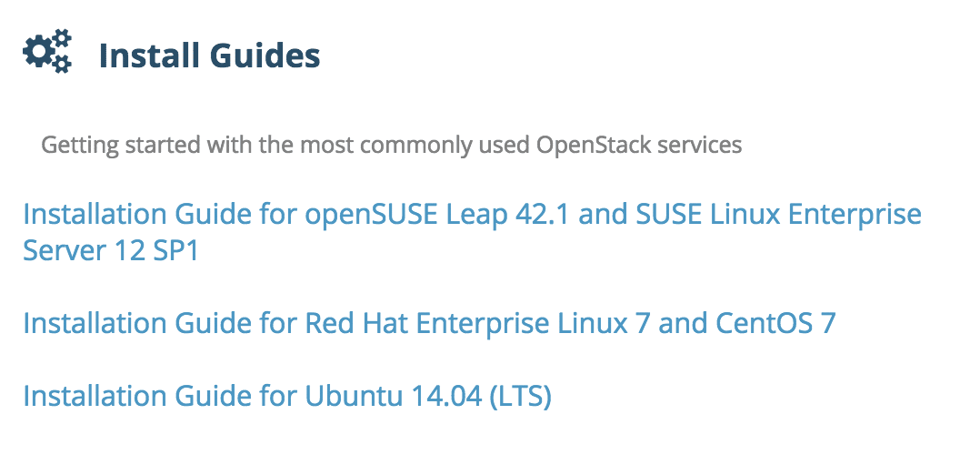980x475 pixels.
Task: Click 'SUSE Linux Enterprise' in the first link
Action: pyautogui.click(x=779, y=215)
